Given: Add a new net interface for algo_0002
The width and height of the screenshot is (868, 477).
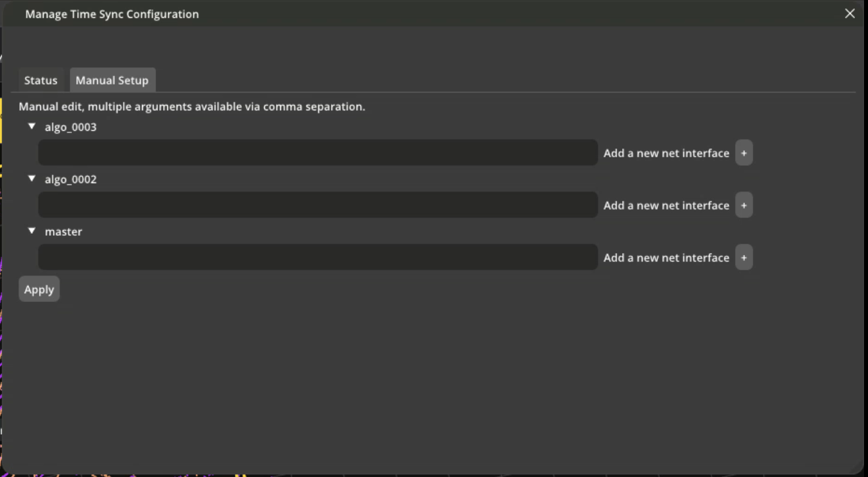Looking at the screenshot, I should click(744, 205).
